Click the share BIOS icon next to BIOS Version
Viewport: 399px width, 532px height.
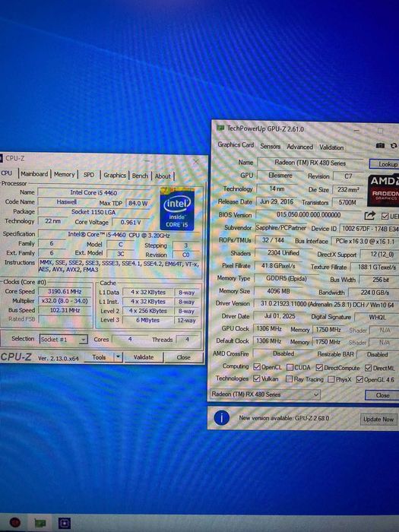(370, 215)
